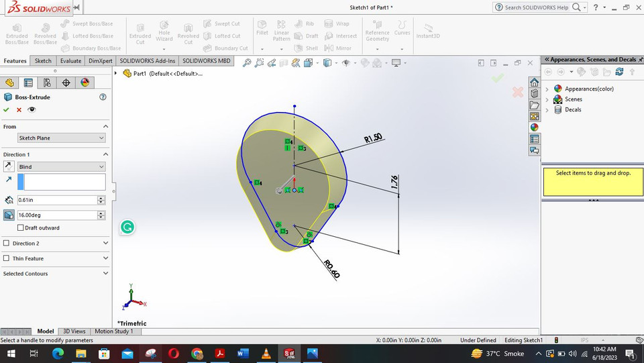Open the DisplayManager color-sphere tab
This screenshot has height=363, width=644.
85,83
